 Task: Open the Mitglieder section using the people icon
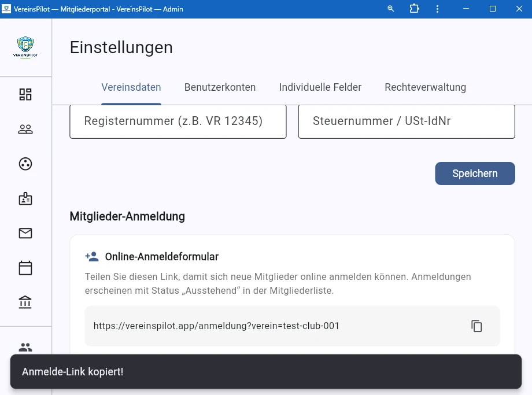click(25, 129)
